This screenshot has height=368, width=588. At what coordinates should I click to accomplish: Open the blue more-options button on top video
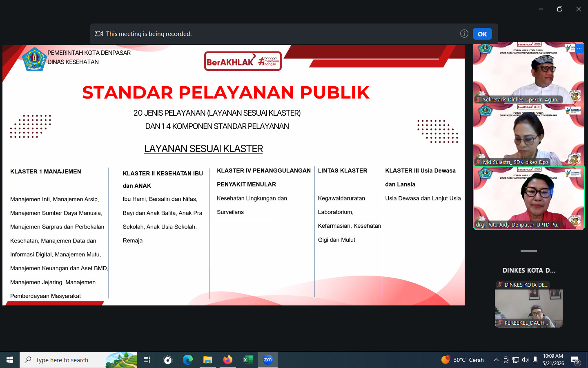[579, 48]
